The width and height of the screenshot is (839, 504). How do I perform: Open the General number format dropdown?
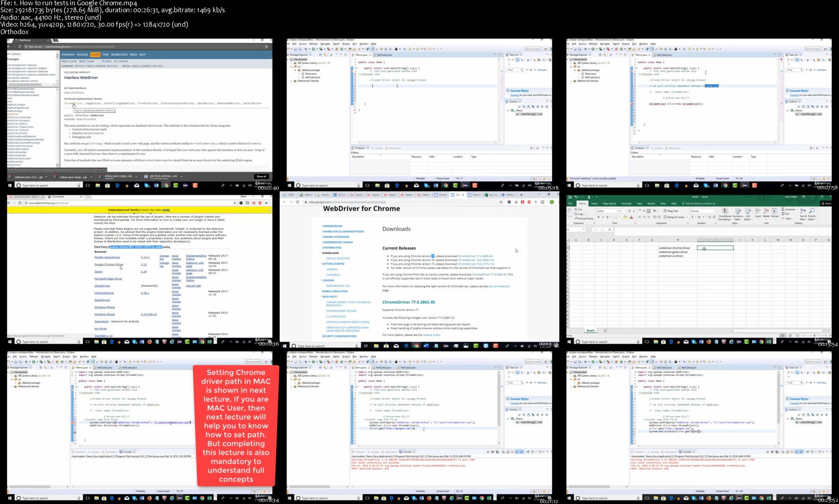714,211
